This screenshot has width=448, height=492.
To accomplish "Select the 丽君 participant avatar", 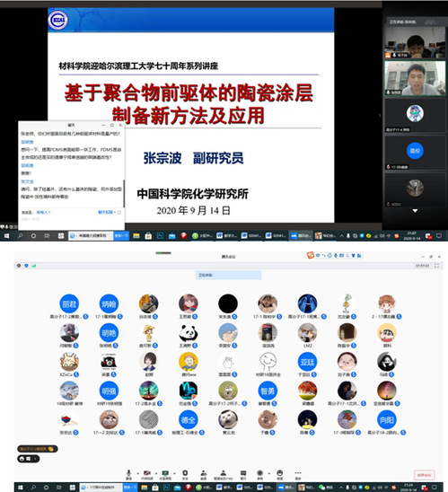I will [69, 303].
